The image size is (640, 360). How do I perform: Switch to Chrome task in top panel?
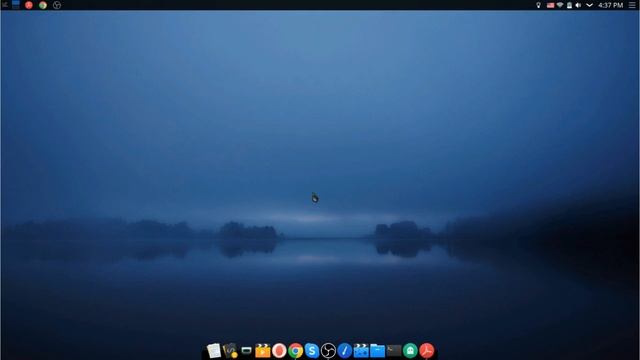coord(43,5)
